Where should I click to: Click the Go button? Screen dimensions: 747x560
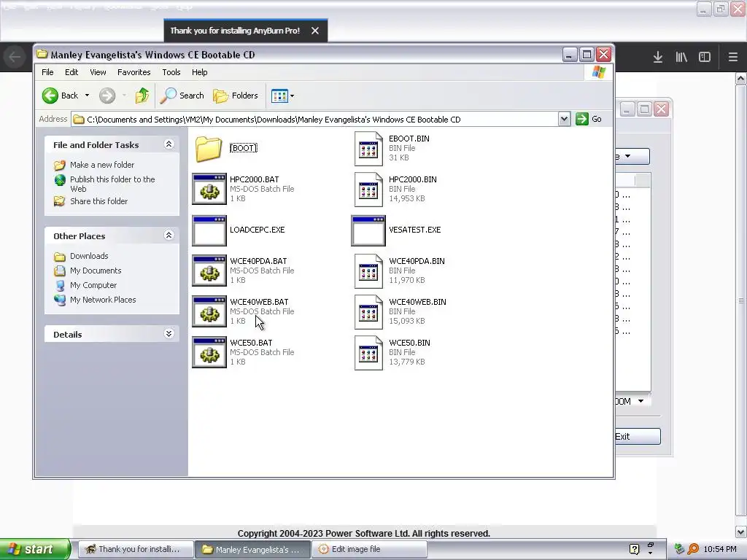589,119
